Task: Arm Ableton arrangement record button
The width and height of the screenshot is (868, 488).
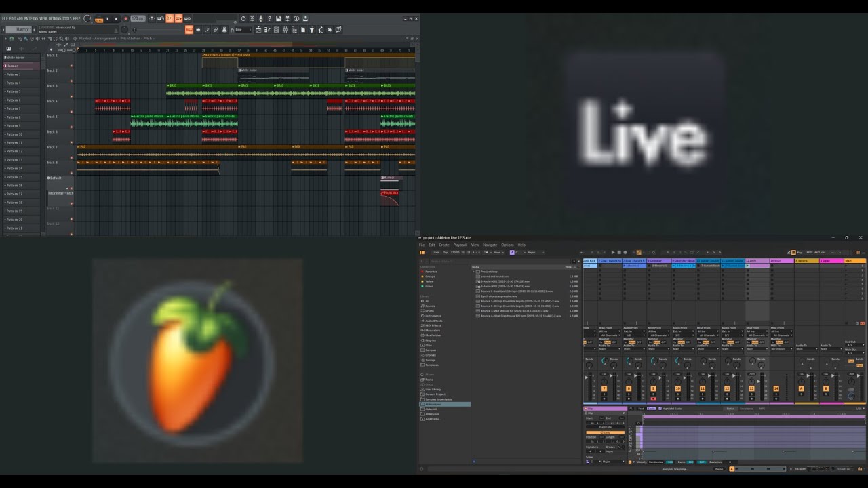Action: tap(625, 252)
